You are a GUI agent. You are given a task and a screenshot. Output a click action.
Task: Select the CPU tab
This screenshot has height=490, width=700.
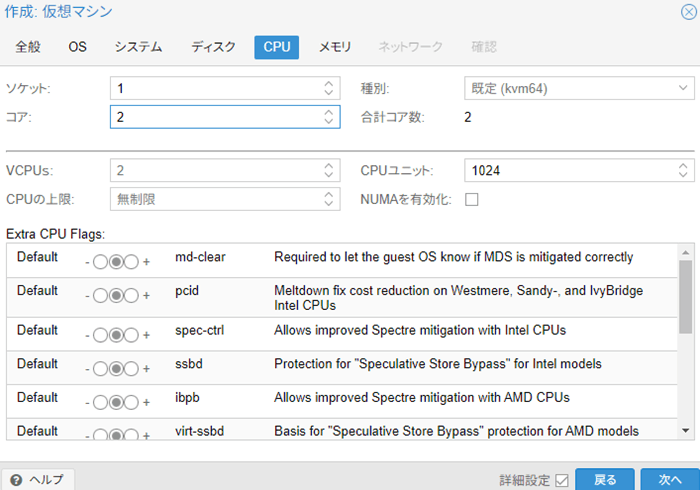[x=277, y=47]
